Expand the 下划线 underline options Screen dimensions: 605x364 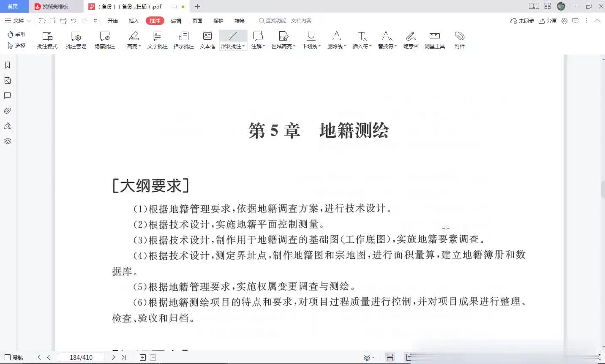click(319, 46)
